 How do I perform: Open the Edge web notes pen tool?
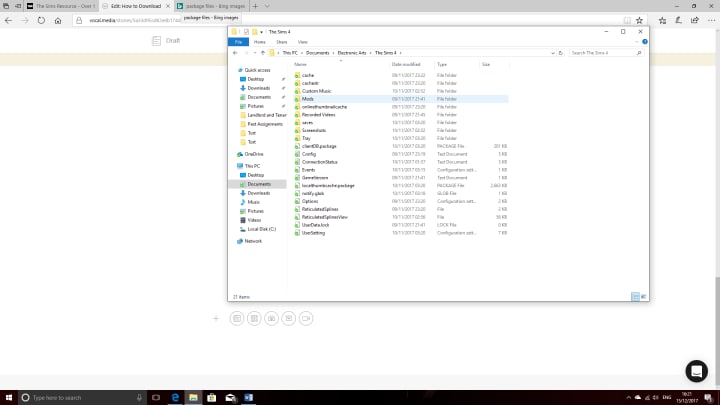[678, 21]
